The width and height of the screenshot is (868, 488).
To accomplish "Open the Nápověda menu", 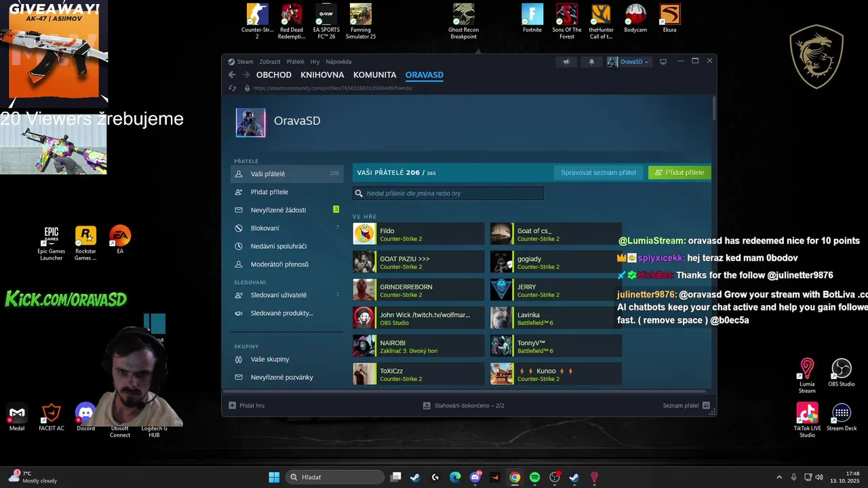I will click(x=339, y=62).
